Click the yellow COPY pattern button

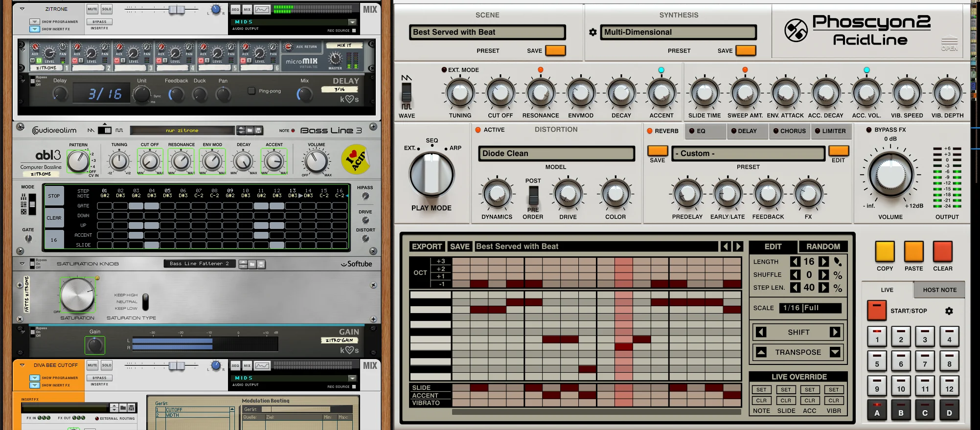[885, 251]
